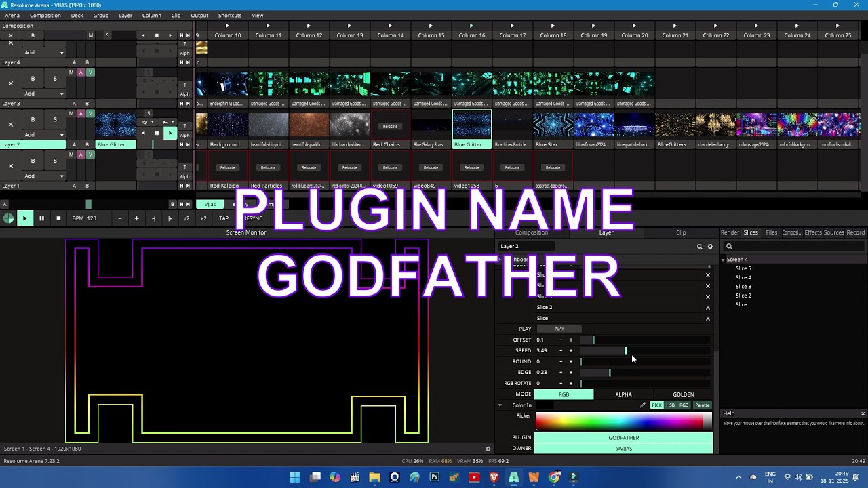This screenshot has height=488, width=868.
Task: Toggle Solo S on Layer 3
Action: coord(55,79)
